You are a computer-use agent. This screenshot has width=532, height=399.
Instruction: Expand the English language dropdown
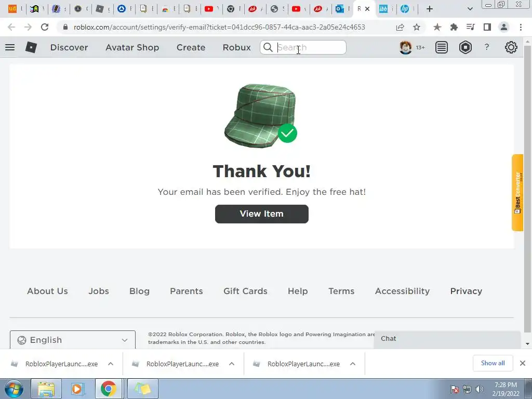[73, 340]
